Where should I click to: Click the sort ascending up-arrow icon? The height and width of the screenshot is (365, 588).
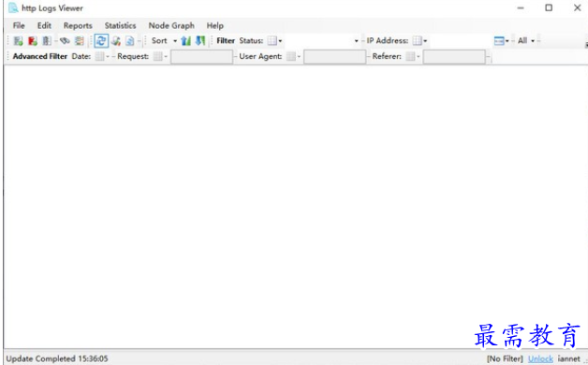185,40
